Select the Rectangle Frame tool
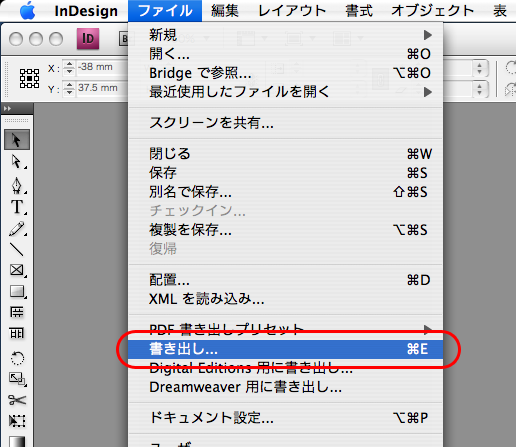 17,270
